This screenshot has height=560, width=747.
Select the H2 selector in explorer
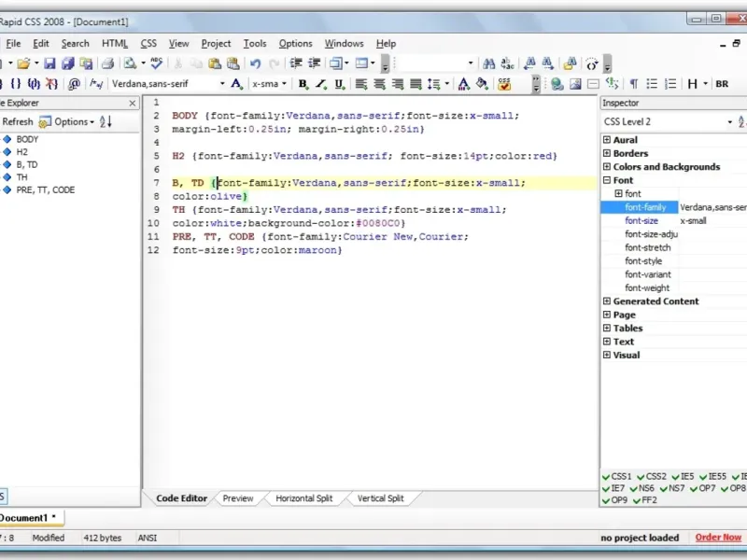tap(22, 151)
